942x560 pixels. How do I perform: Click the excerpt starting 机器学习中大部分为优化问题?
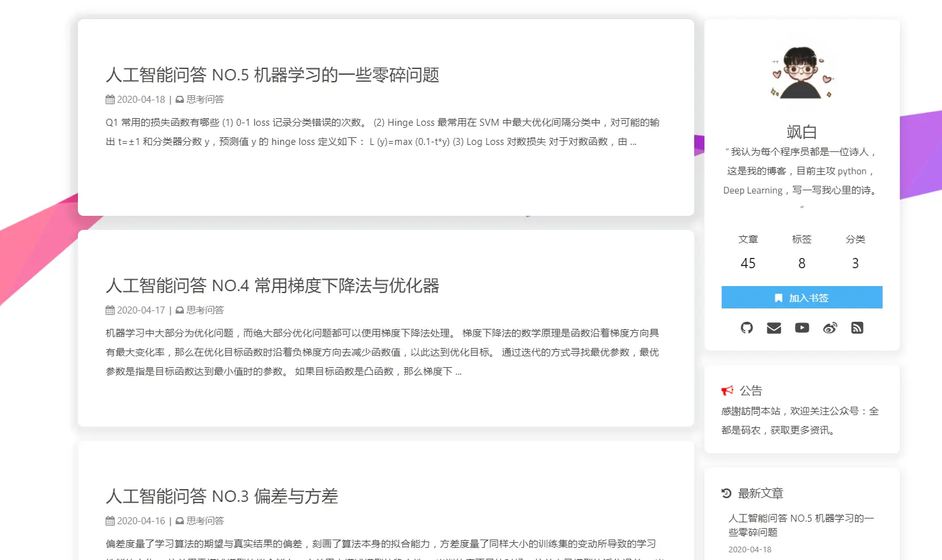383,352
